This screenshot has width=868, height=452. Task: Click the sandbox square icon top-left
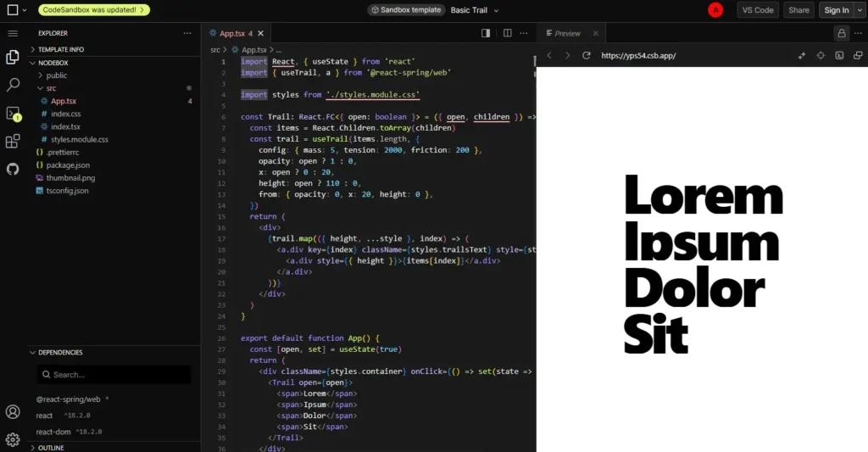click(12, 10)
